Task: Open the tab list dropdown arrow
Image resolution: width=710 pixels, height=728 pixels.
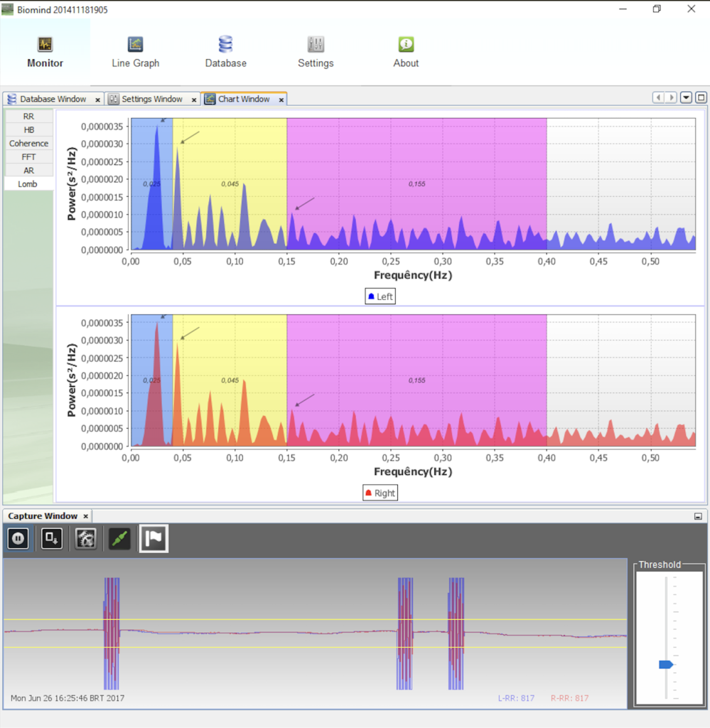Action: click(686, 97)
